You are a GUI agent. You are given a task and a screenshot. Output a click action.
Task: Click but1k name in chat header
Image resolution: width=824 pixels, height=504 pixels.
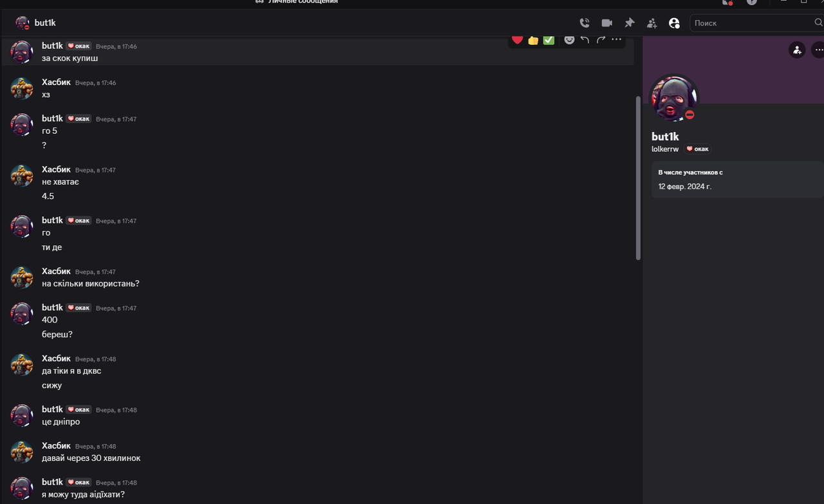[45, 23]
